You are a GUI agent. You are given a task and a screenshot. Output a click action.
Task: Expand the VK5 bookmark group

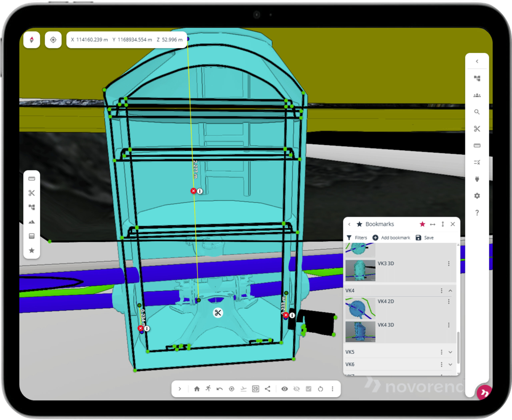(450, 352)
